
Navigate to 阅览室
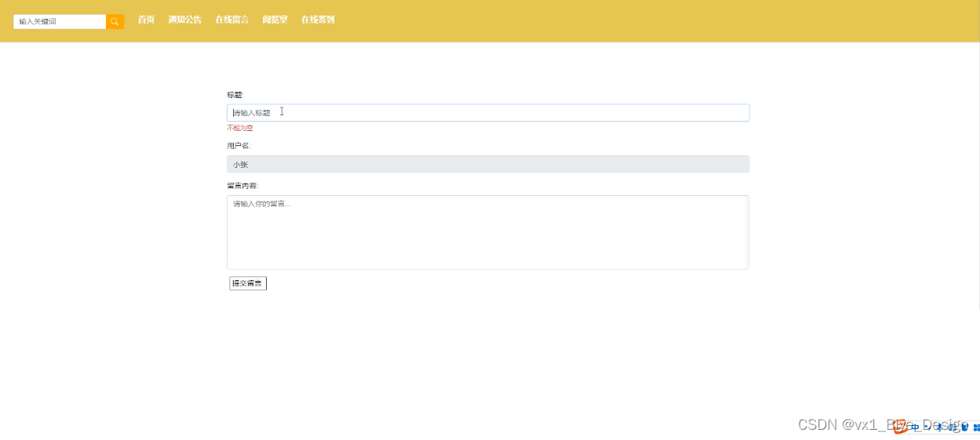(x=275, y=20)
